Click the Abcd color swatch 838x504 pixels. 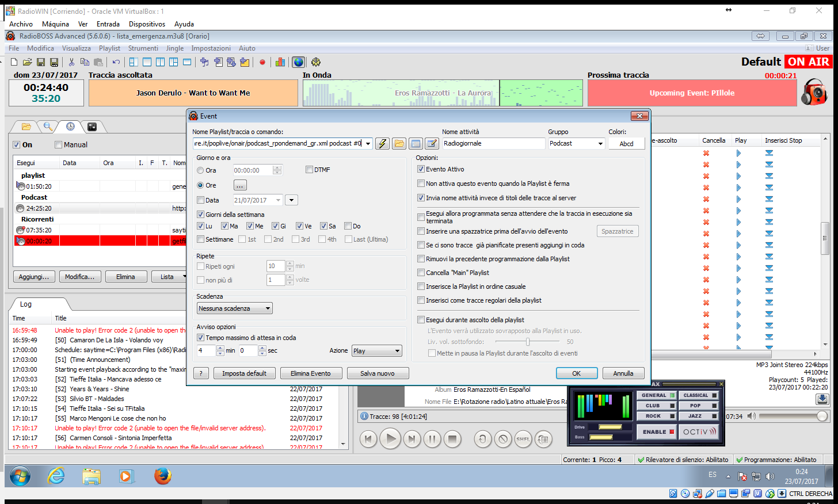tap(627, 144)
